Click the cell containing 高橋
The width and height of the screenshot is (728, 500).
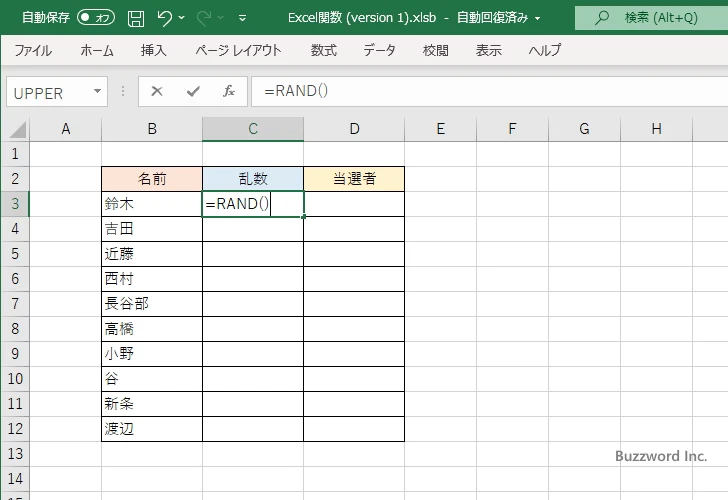click(152, 329)
